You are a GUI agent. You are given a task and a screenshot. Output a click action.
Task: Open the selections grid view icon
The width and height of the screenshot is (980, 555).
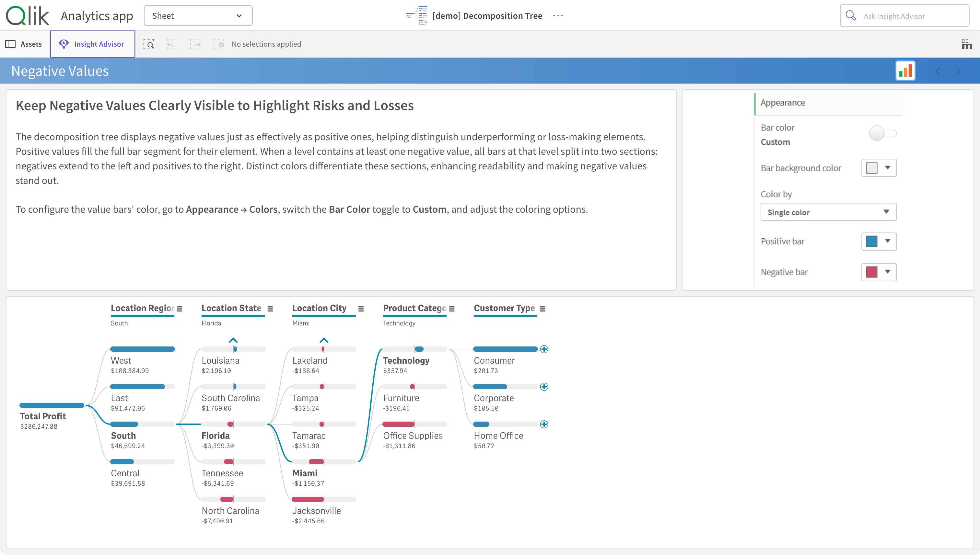(966, 44)
